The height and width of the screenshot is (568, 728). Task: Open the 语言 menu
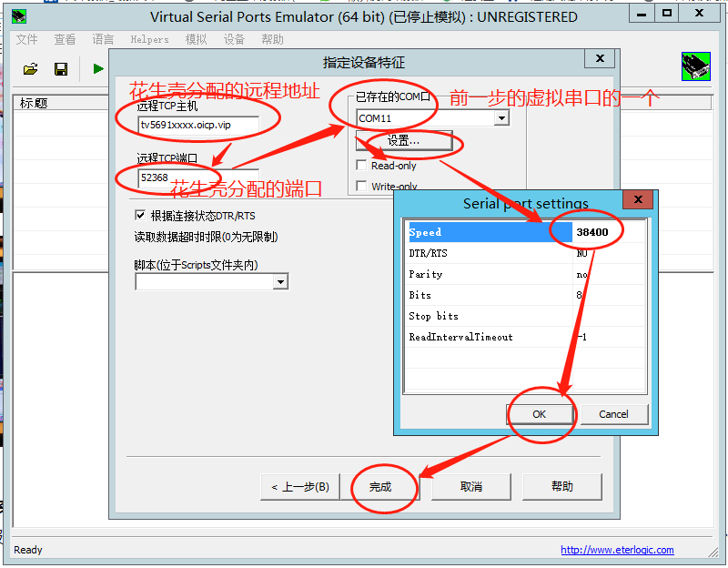[x=103, y=39]
